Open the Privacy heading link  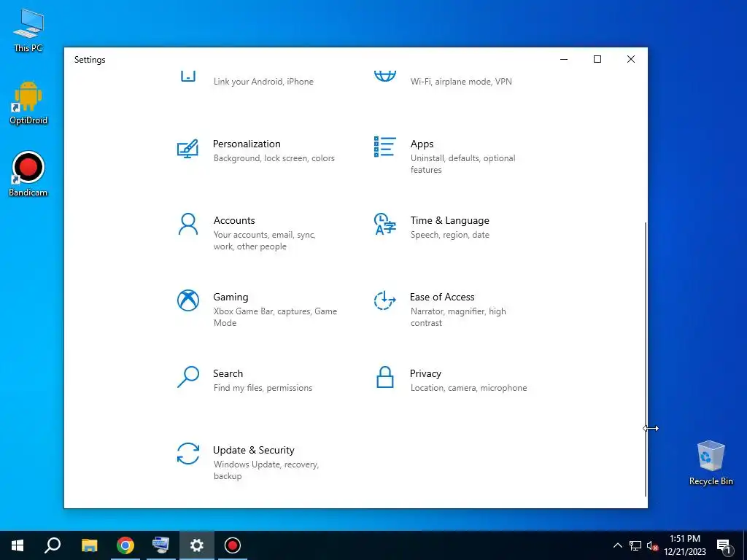[x=425, y=374]
